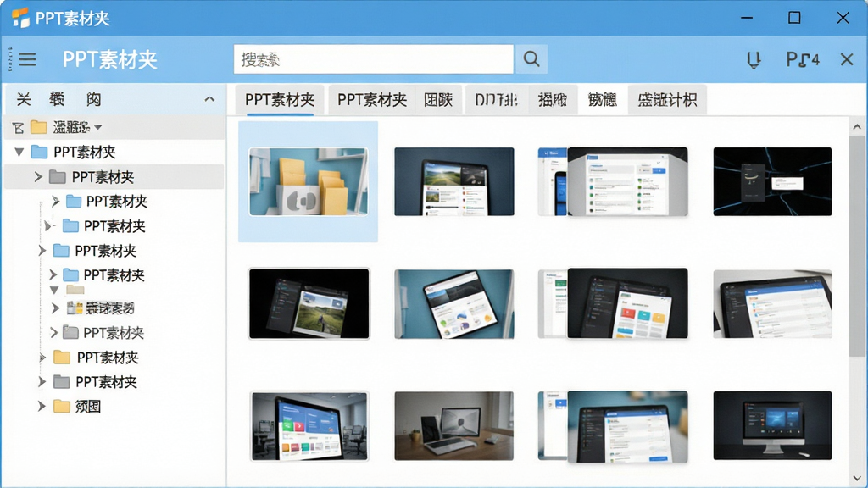Screen dimensions: 868x488
Task: Select the highlighted folders illustration thumbnail
Action: coord(309,181)
